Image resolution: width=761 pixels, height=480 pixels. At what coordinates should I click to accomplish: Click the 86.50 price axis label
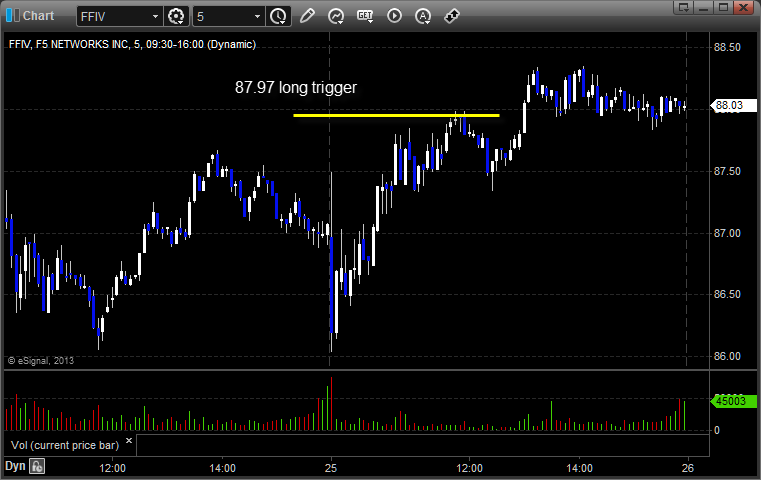click(x=728, y=295)
